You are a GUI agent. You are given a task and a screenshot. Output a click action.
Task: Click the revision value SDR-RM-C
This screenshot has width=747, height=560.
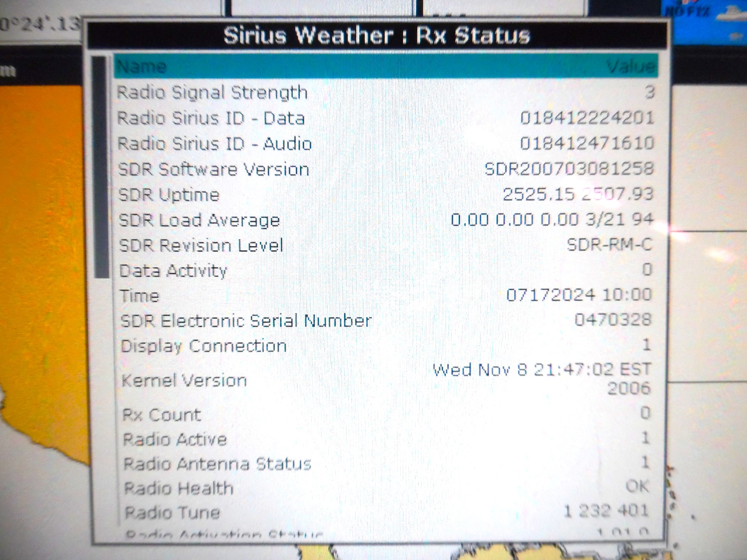(x=610, y=245)
